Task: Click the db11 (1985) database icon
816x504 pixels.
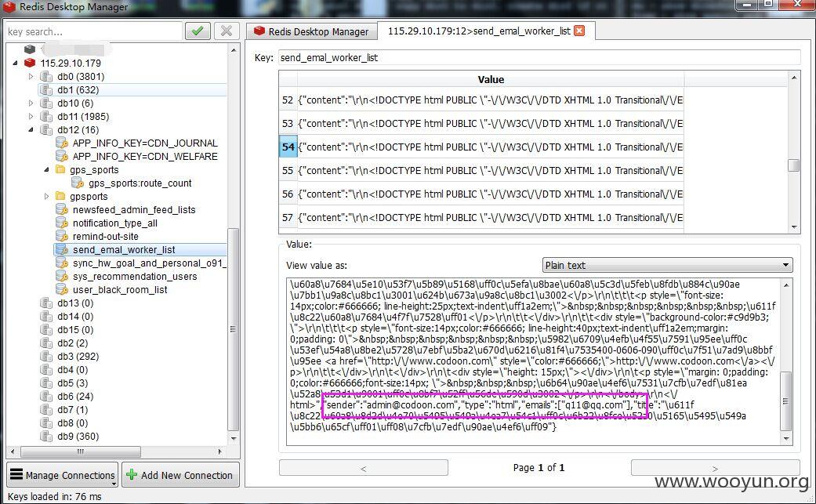Action: click(46, 117)
